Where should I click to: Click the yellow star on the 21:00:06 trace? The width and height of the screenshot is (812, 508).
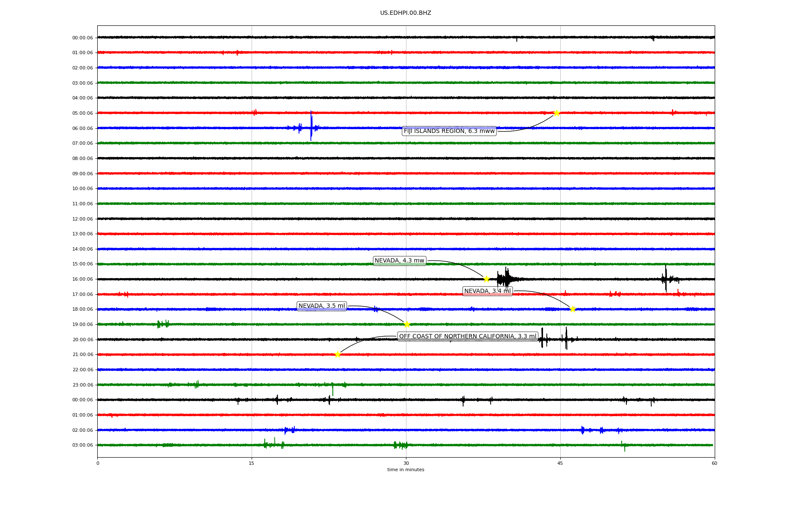(337, 354)
